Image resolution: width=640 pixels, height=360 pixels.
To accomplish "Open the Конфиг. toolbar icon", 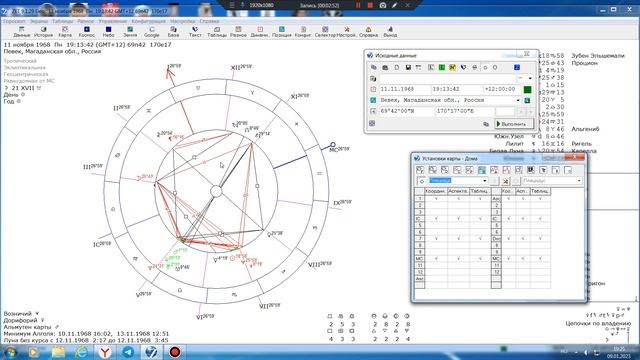I will tap(303, 32).
